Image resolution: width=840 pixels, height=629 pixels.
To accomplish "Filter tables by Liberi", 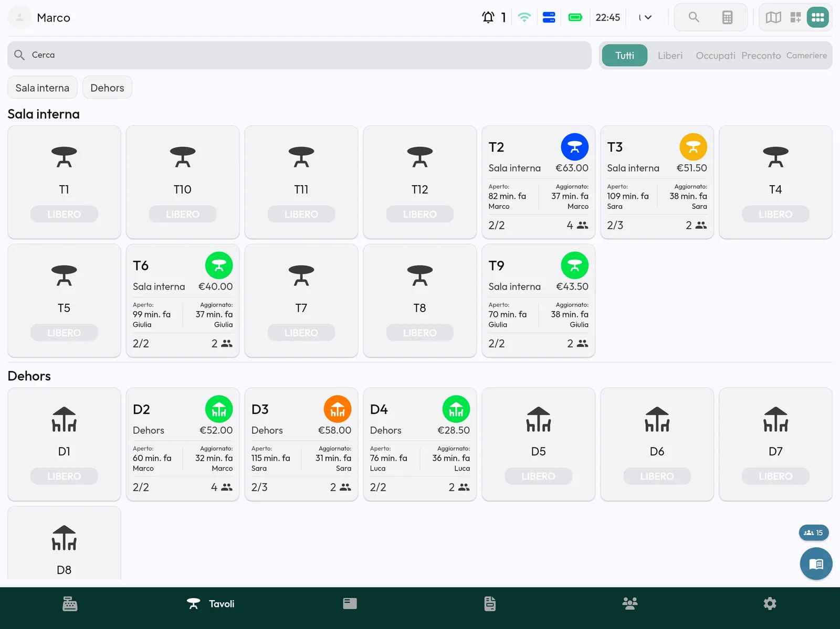I will click(670, 56).
